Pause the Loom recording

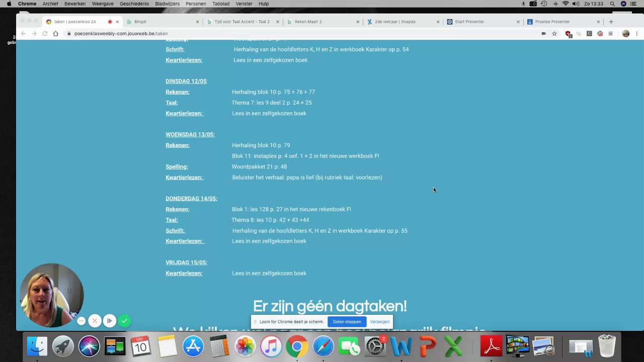tap(109, 320)
